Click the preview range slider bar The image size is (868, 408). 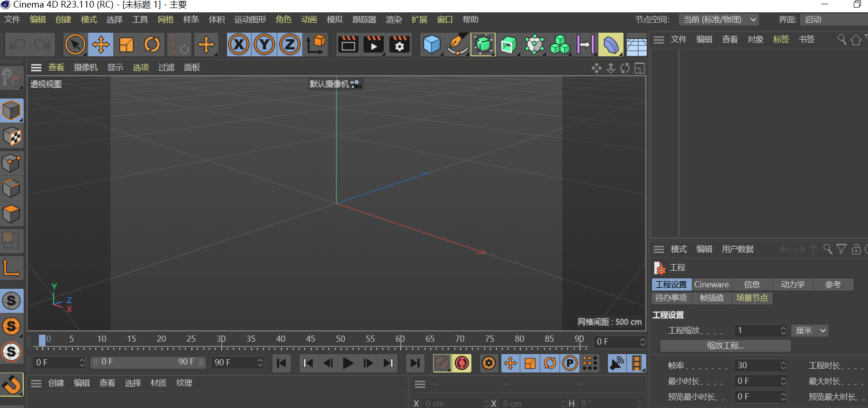(x=148, y=362)
